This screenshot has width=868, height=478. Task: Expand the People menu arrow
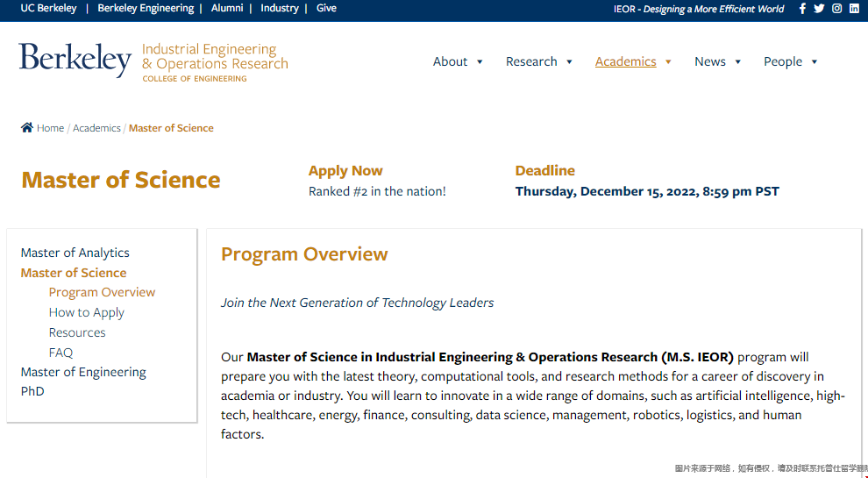pos(815,62)
